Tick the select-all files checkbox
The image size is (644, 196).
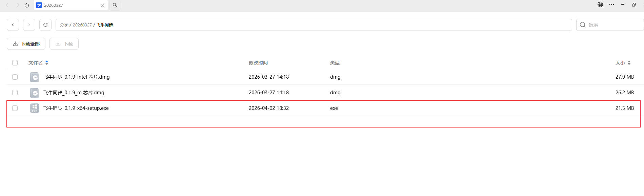(15, 63)
